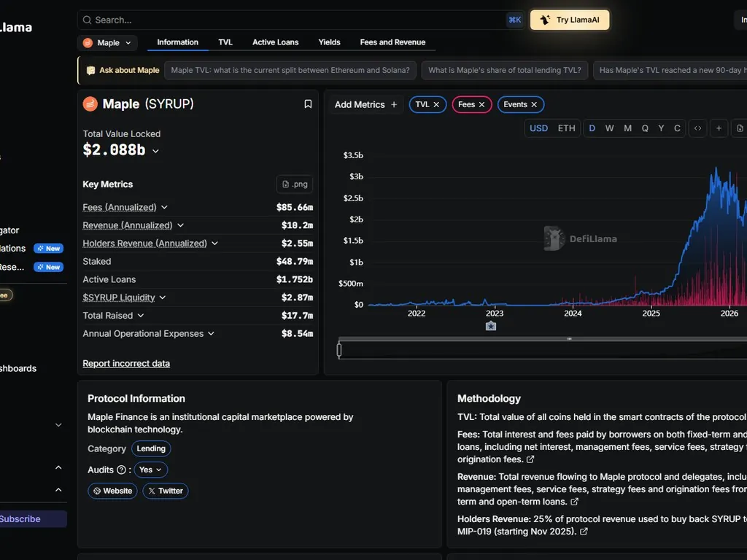This screenshot has height=560, width=747.
Task: Expand Total Value Locked breakdown chevron
Action: click(x=155, y=151)
